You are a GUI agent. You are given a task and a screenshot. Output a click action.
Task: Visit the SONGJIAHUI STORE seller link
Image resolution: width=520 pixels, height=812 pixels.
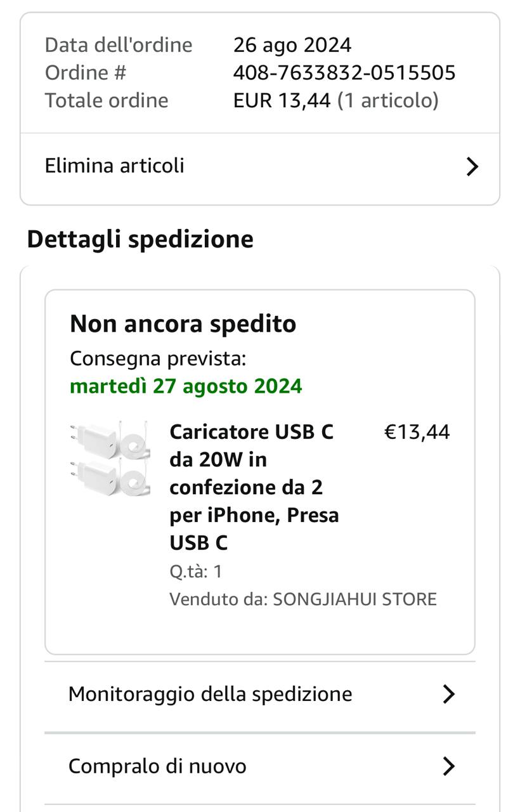coord(354,599)
